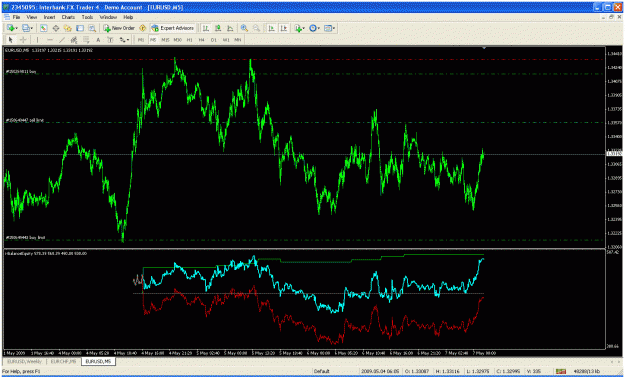
Task: Expand the arrows tool dropdown arrow
Action: point(128,40)
